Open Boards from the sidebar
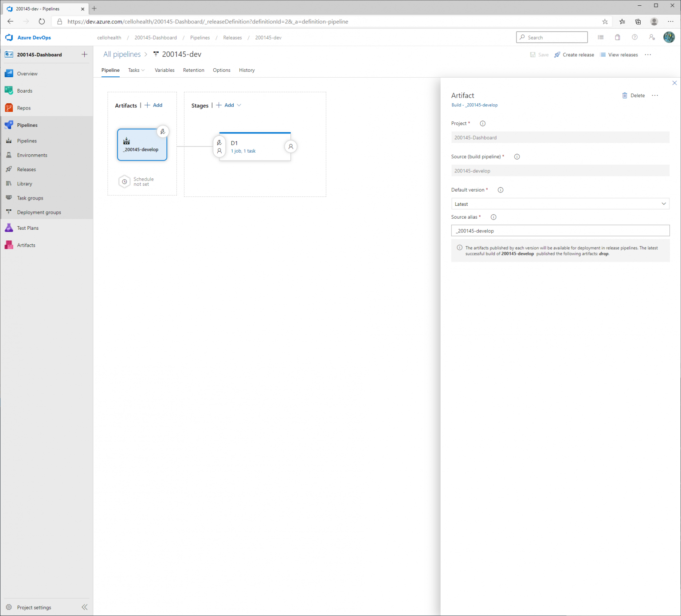 tap(24, 90)
